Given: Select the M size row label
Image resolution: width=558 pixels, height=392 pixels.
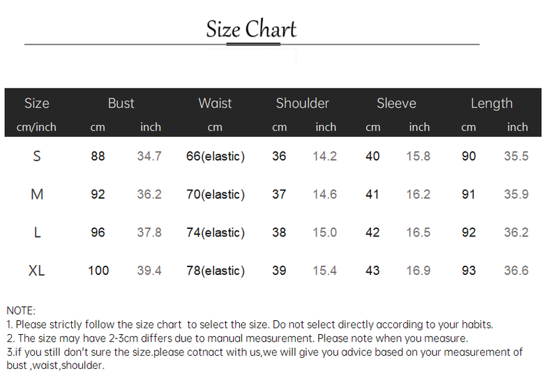Looking at the screenshot, I should 37,195.
